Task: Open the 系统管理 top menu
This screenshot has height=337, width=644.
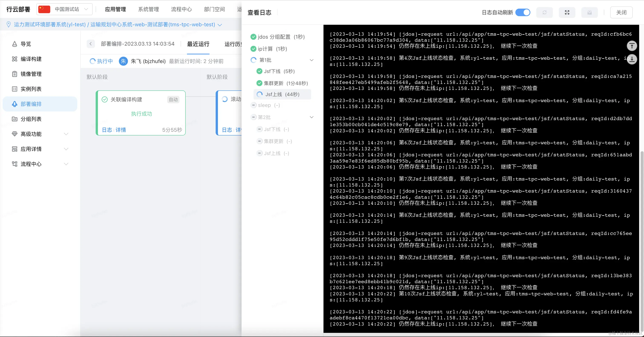Action: click(148, 9)
